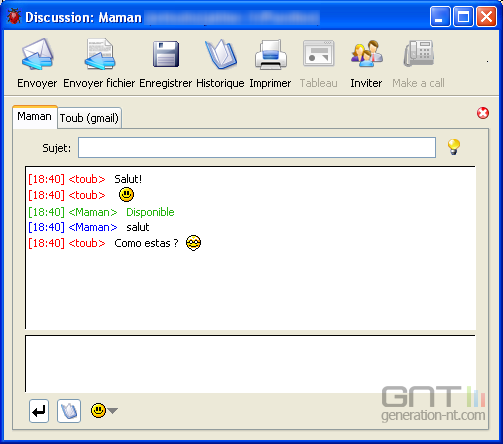503x444 pixels.
Task: Open the Historique book icon
Action: pyautogui.click(x=221, y=54)
